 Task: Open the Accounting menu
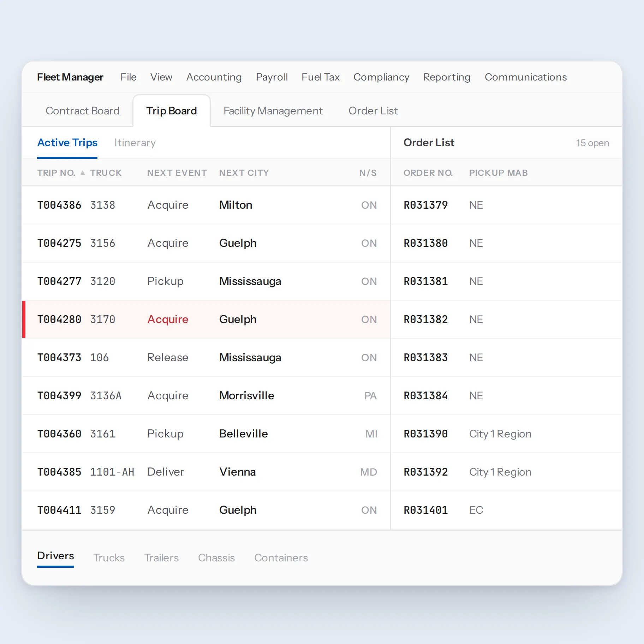click(x=214, y=77)
